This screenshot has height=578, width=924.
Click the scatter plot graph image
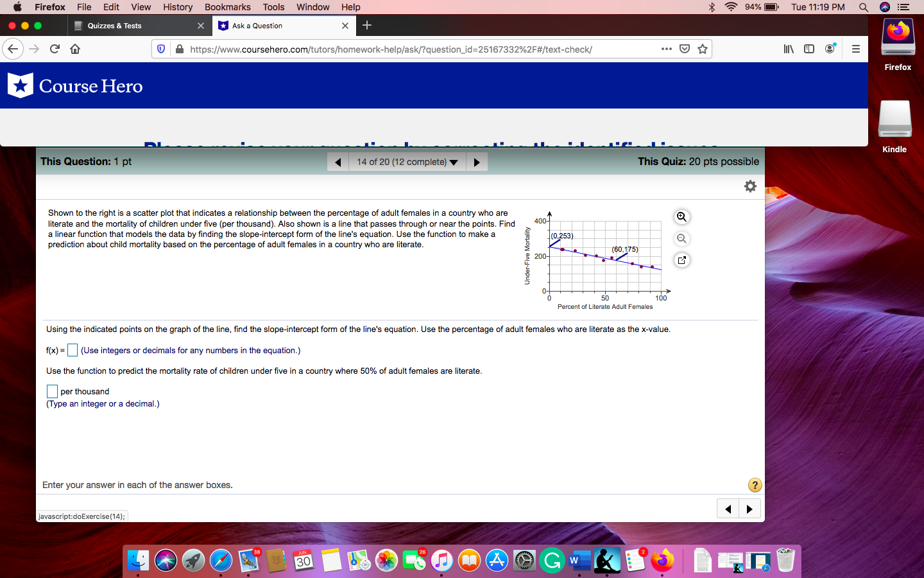click(597, 261)
